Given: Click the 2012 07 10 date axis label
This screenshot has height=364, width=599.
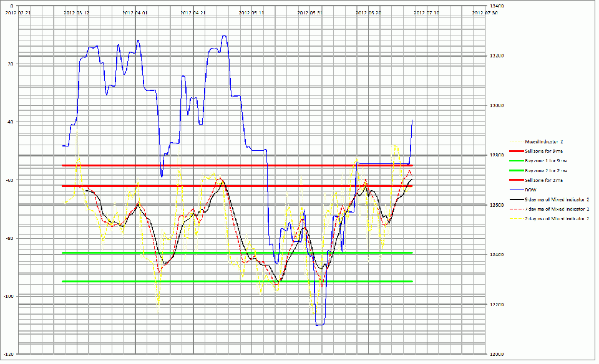Looking at the screenshot, I should point(426,13).
